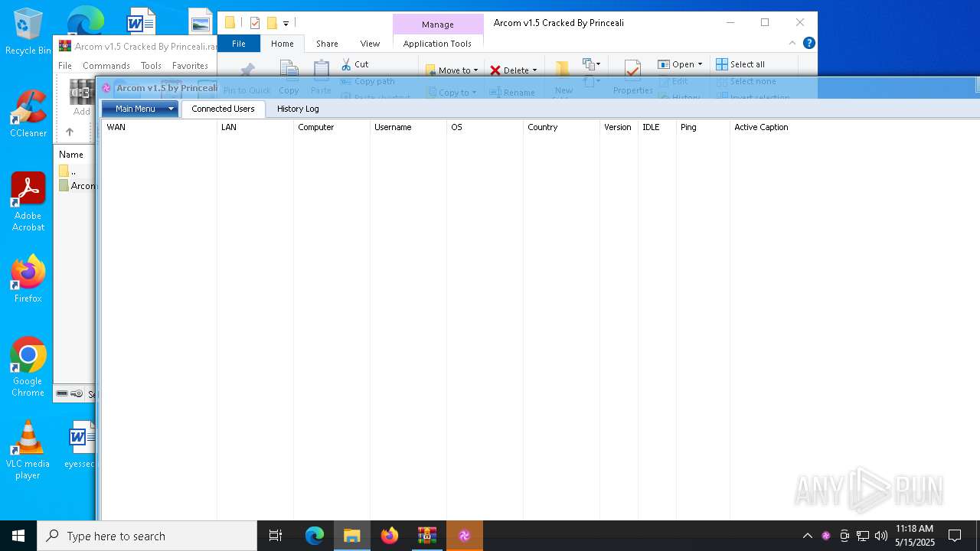Click the WinRAR up one level arrow

[x=70, y=132]
